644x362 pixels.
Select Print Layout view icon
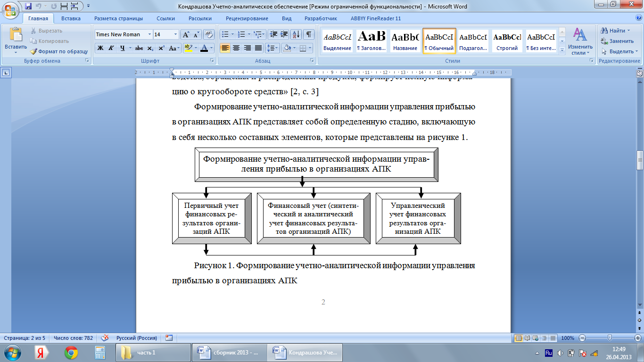pyautogui.click(x=518, y=338)
